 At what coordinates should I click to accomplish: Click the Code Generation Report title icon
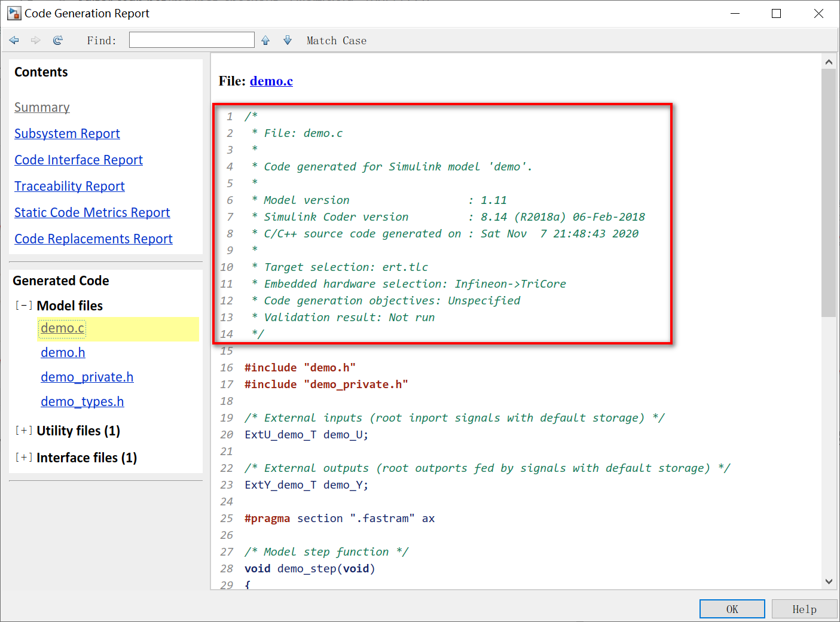14,13
